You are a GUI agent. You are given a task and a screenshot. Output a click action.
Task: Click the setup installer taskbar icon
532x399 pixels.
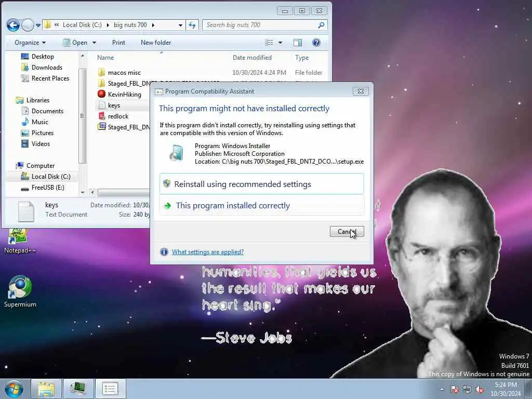click(x=78, y=389)
